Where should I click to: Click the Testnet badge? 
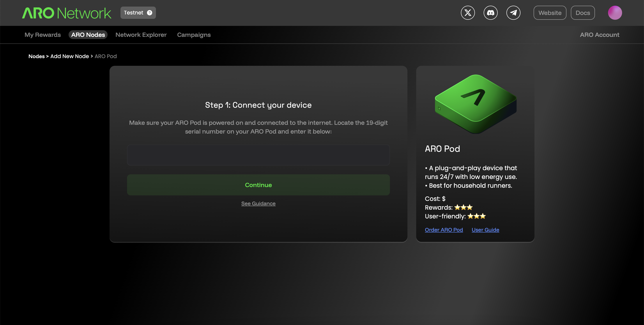(x=133, y=13)
